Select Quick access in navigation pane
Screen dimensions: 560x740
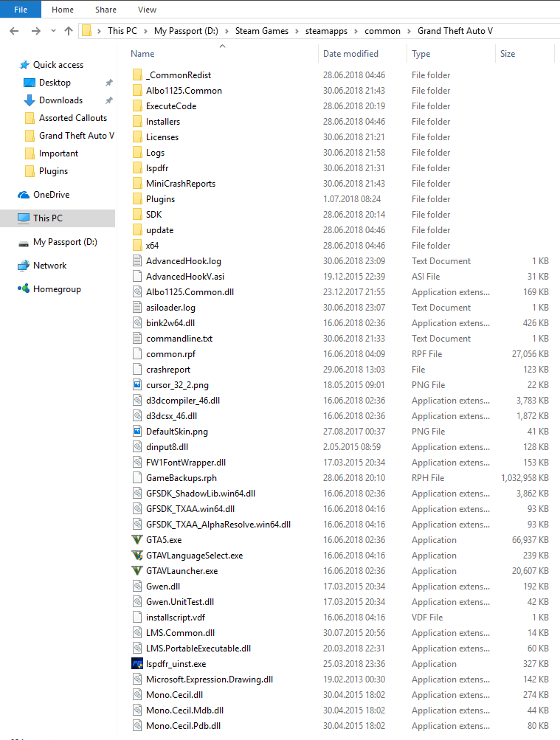pos(58,65)
